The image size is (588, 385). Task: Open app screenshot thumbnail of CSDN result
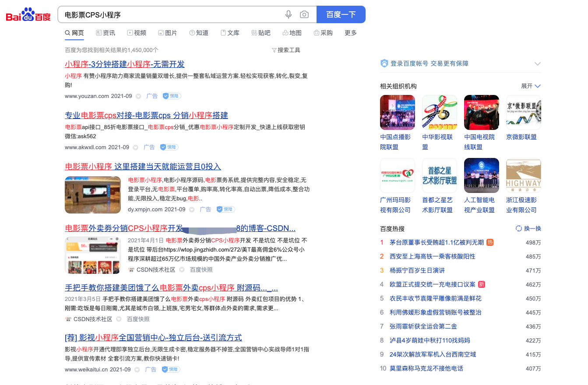pyautogui.click(x=93, y=255)
